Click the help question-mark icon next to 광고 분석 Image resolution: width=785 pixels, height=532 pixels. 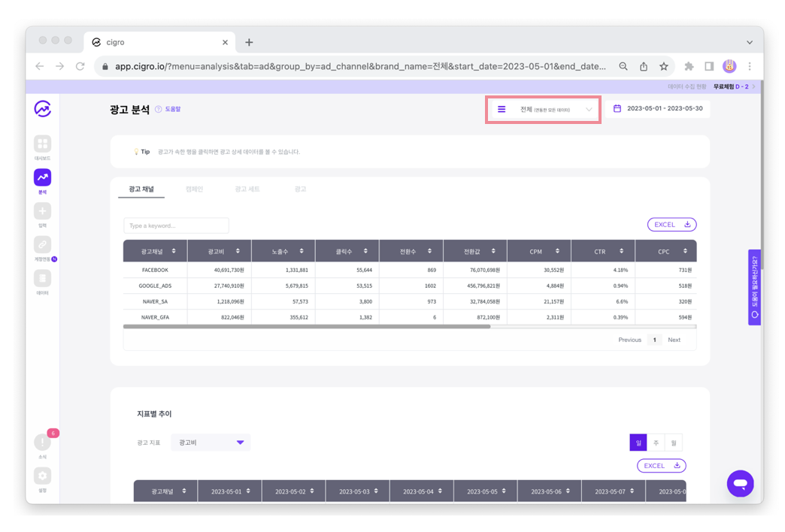(x=158, y=109)
